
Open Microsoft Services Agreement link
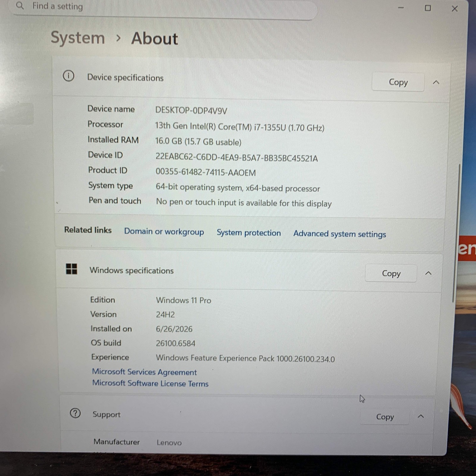coord(144,372)
